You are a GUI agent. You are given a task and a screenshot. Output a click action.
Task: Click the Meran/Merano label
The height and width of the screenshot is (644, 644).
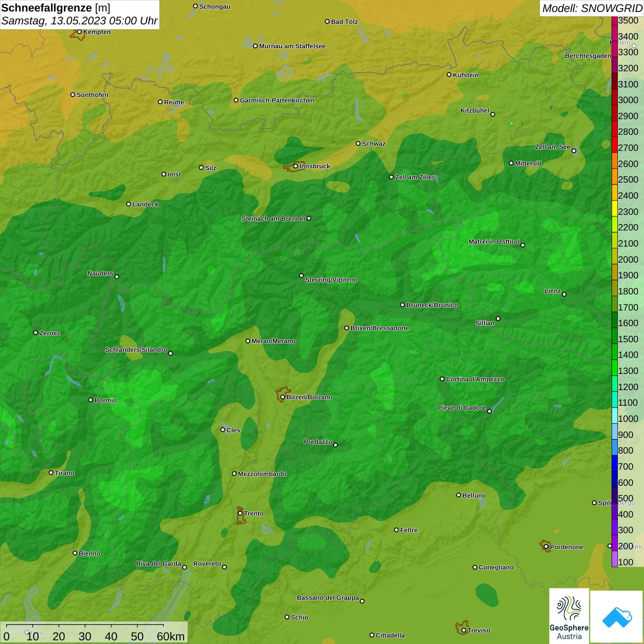(x=273, y=341)
